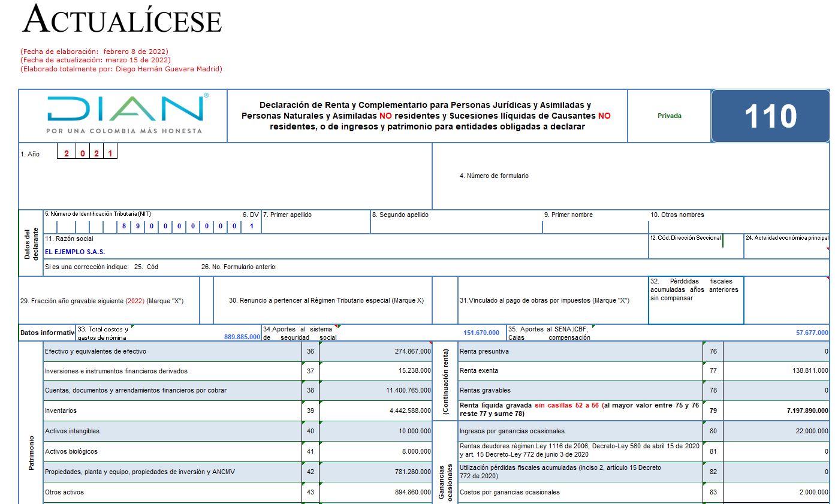Click the 'Otros activos' label cell
Screen dimensions: 835x504
pyautogui.click(x=173, y=492)
